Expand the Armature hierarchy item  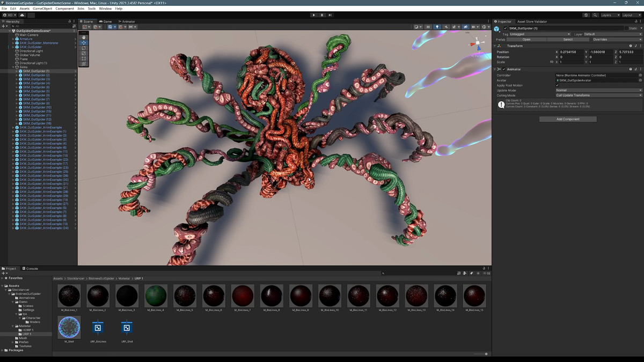pos(13,39)
